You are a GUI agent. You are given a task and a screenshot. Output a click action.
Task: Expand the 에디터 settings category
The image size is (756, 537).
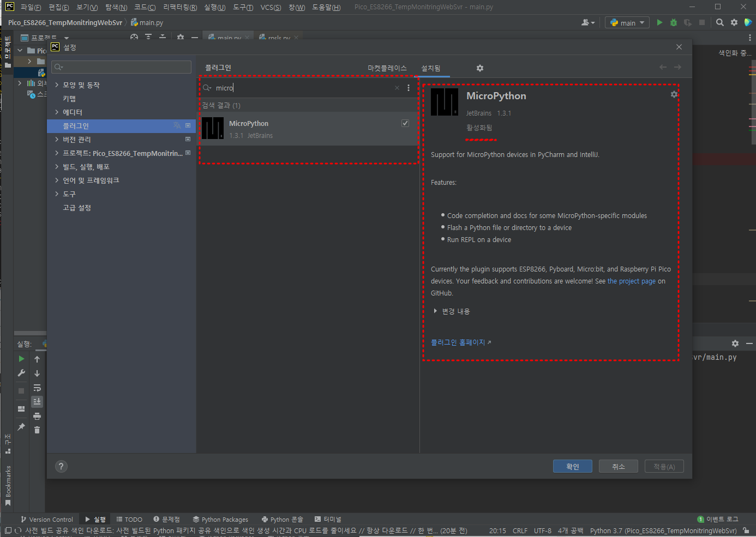(x=57, y=112)
